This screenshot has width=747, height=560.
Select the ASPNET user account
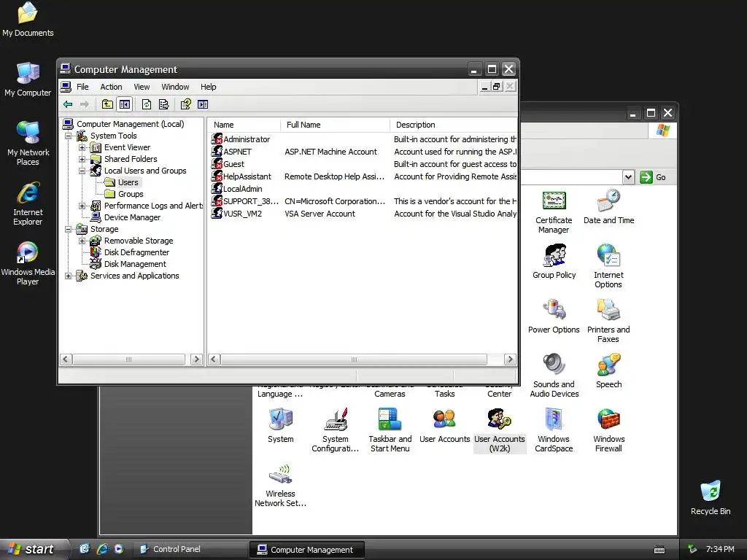click(x=231, y=152)
